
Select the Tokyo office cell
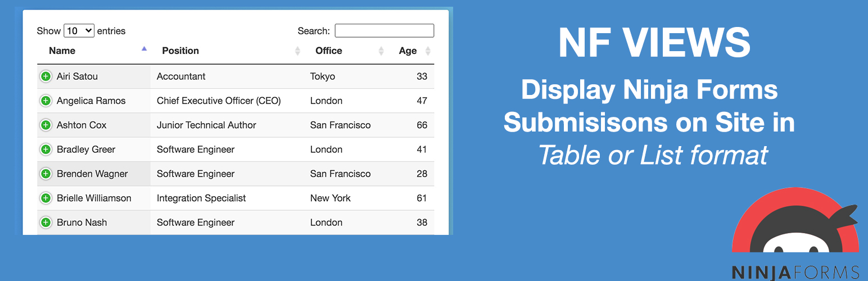(x=323, y=76)
